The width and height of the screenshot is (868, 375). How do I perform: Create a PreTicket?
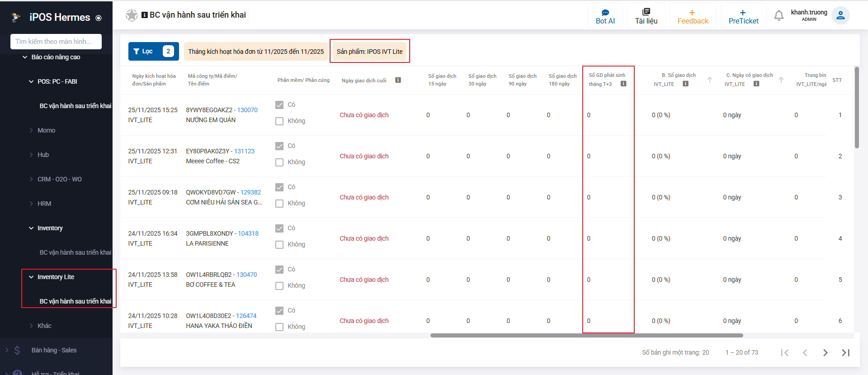(x=743, y=16)
